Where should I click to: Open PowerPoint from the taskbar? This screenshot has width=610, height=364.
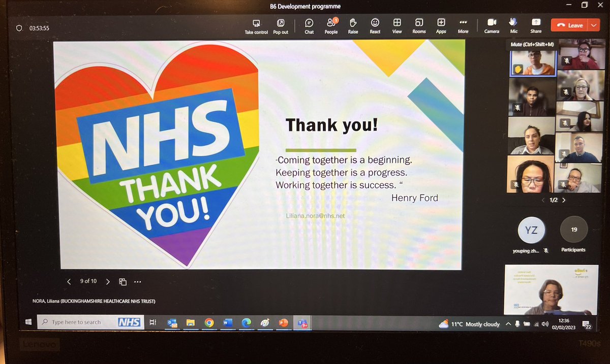click(x=283, y=323)
